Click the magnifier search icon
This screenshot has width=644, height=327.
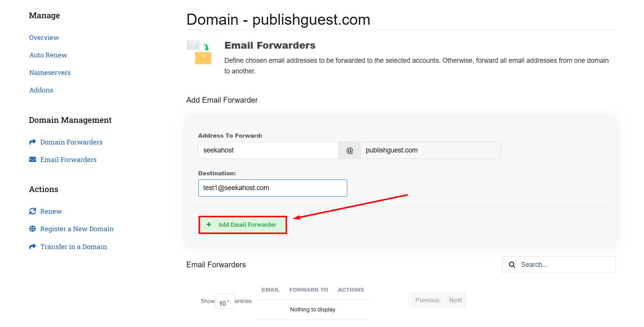[x=512, y=265]
